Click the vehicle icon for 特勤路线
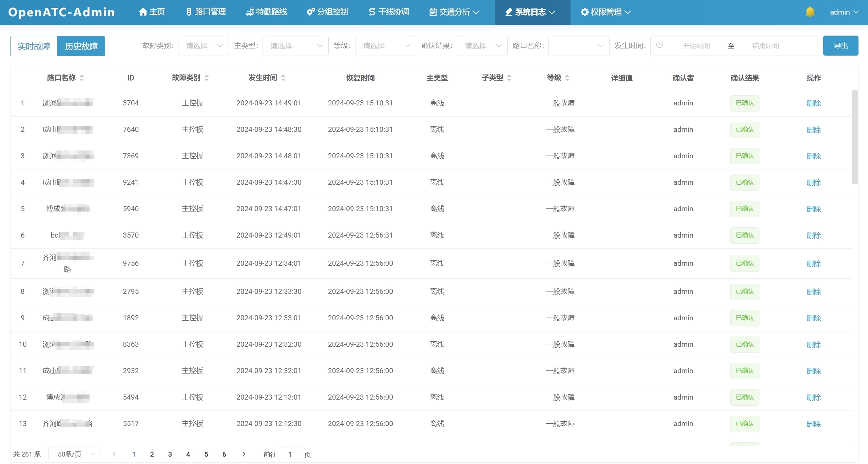The image size is (868, 464). point(250,12)
